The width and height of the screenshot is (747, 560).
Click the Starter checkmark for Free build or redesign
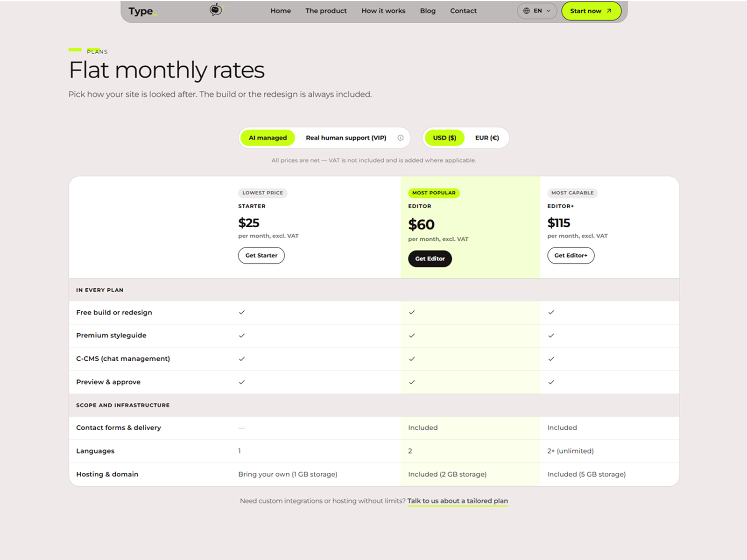coord(242,312)
